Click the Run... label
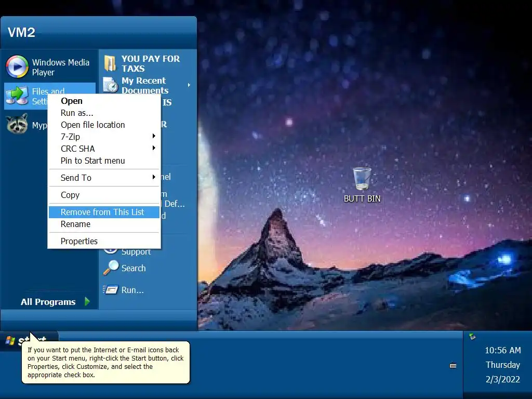This screenshot has width=532, height=399. tap(132, 290)
